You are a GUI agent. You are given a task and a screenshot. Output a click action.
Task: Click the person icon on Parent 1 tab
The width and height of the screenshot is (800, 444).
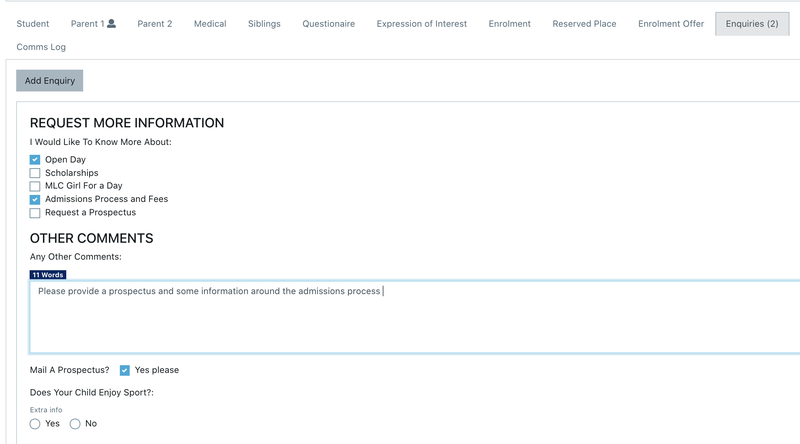111,24
